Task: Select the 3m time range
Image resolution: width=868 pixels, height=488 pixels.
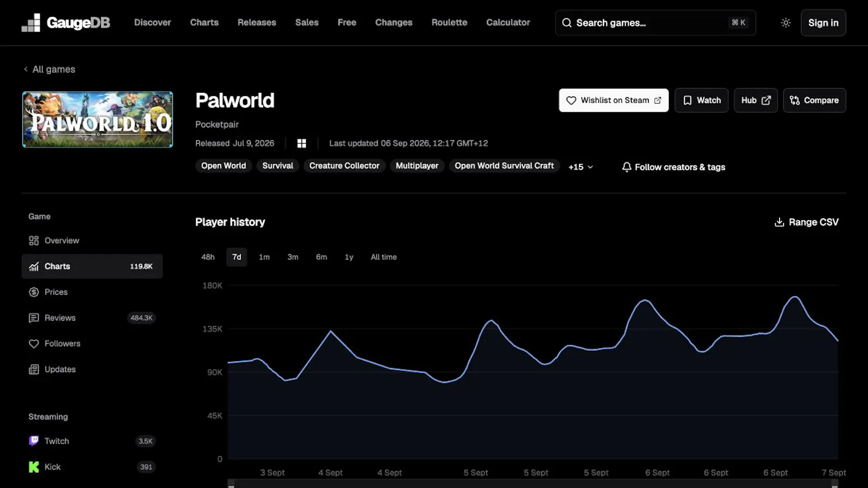Action: [x=293, y=257]
